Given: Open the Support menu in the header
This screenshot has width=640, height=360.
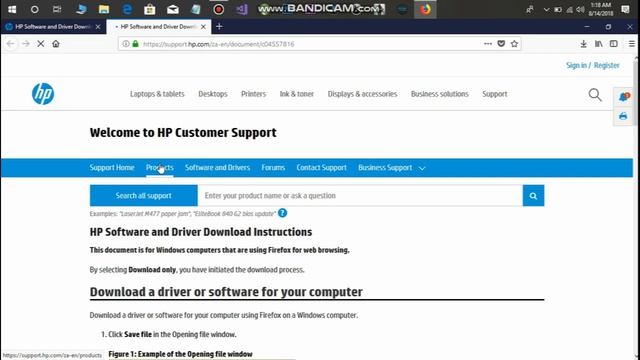Looking at the screenshot, I should tap(495, 94).
